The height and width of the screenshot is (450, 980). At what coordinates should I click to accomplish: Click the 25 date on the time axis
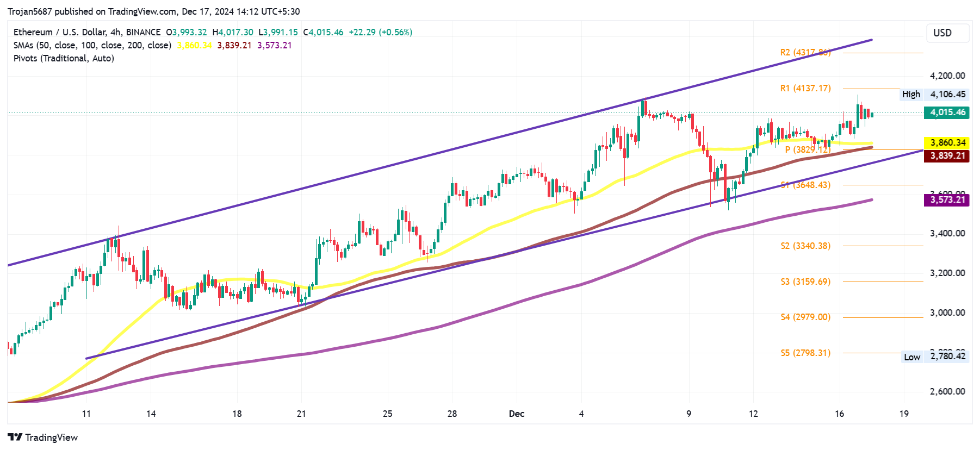click(x=388, y=414)
